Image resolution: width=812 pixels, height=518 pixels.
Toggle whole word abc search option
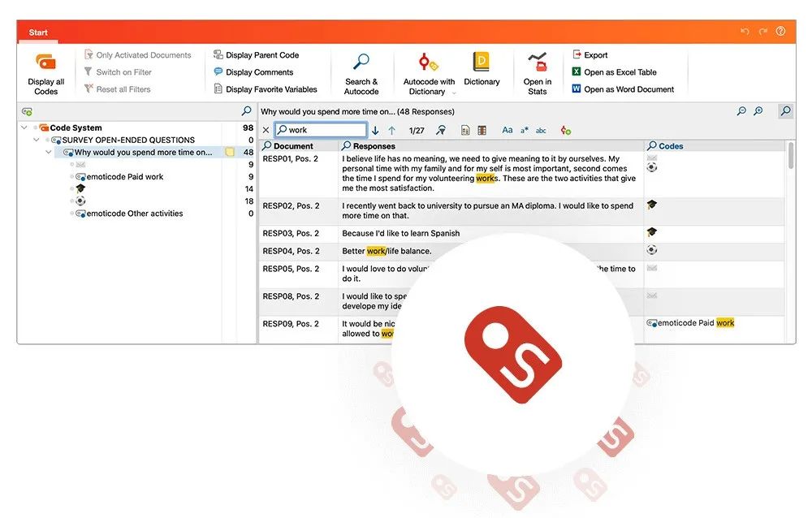541,131
